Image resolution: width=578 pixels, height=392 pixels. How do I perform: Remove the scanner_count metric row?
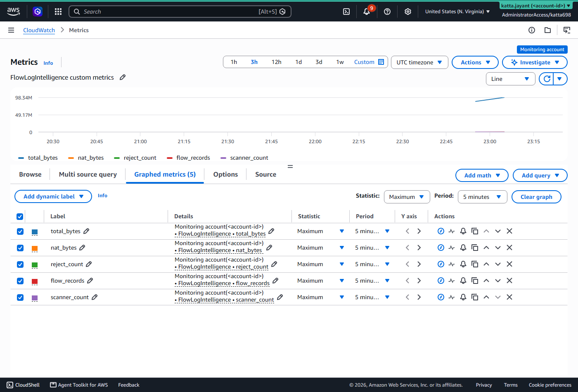pos(509,297)
